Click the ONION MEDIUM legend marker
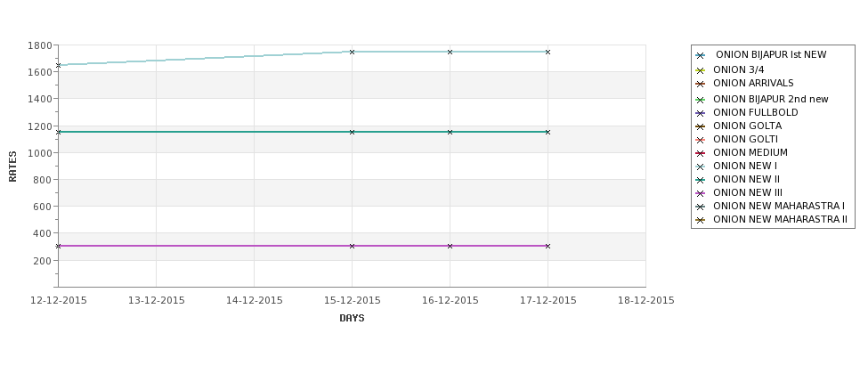The height and width of the screenshot is (382, 868). click(x=701, y=153)
